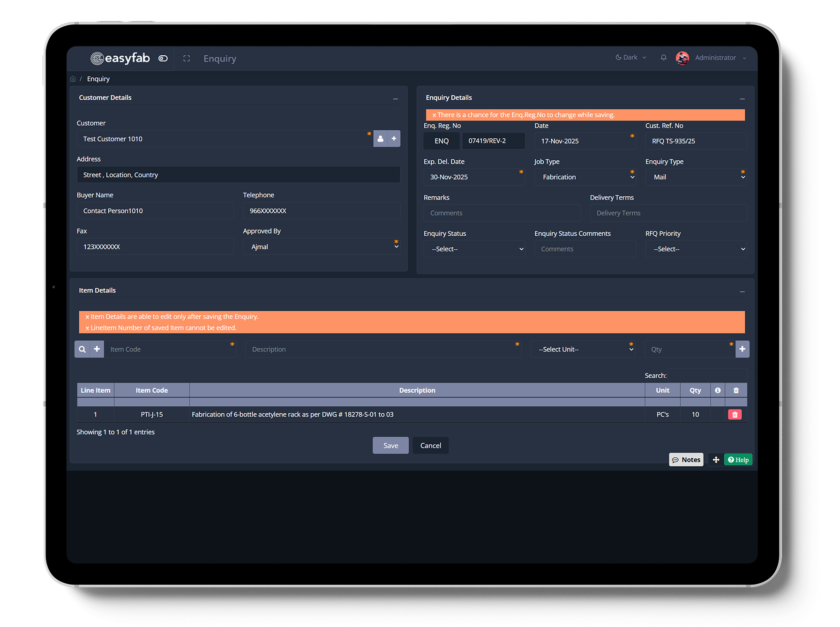Click the Cancel button
This screenshot has width=840, height=627.
coord(431,446)
